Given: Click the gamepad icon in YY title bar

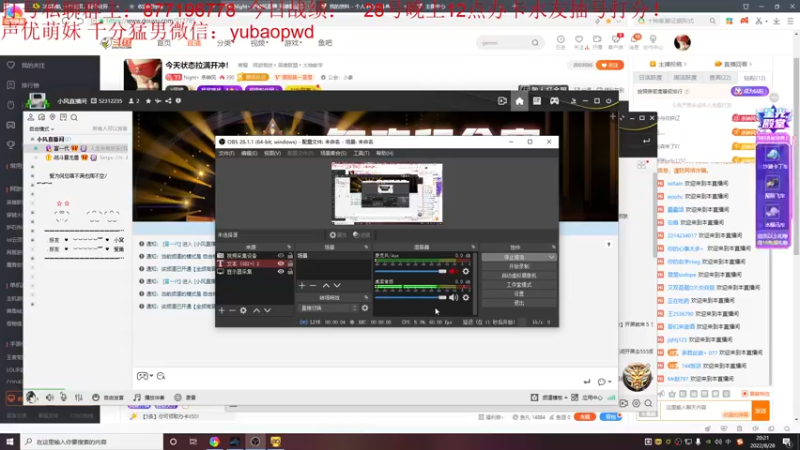Looking at the screenshot, I should (555, 101).
